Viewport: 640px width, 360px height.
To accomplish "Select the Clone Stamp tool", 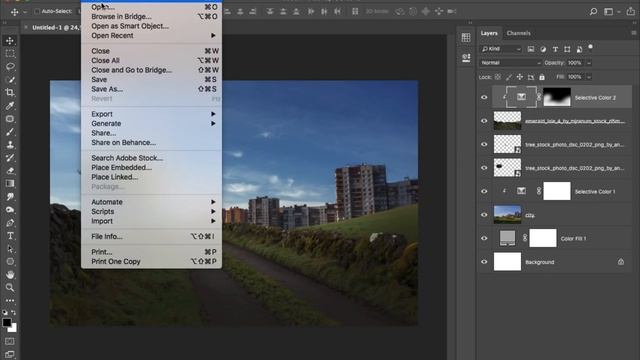I will [x=10, y=145].
